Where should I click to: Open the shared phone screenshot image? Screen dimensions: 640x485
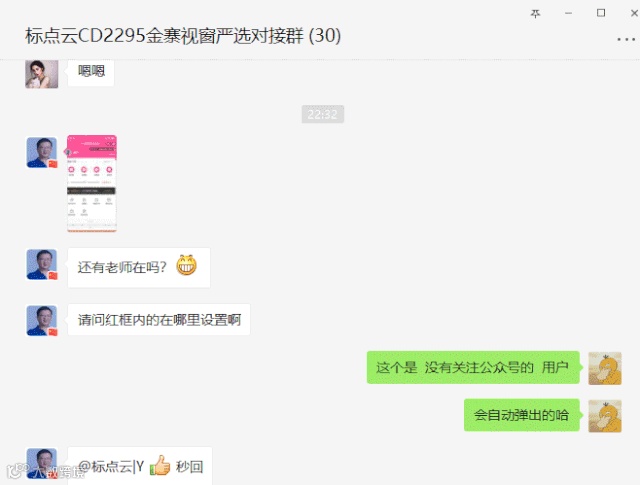[x=92, y=183]
